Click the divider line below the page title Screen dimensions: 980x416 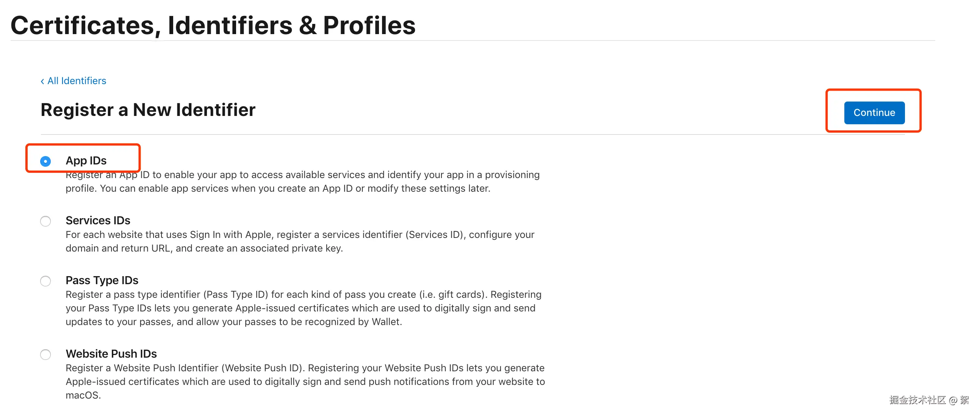click(473, 40)
